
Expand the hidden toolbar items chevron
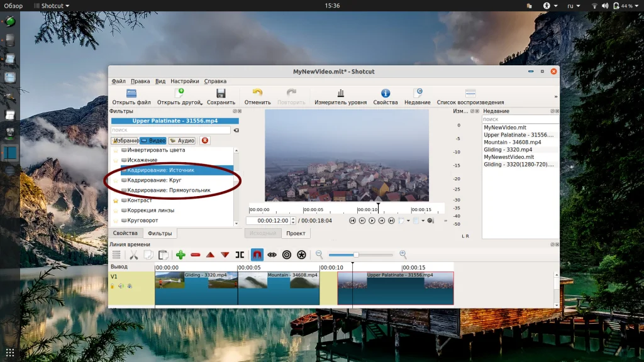click(x=555, y=97)
